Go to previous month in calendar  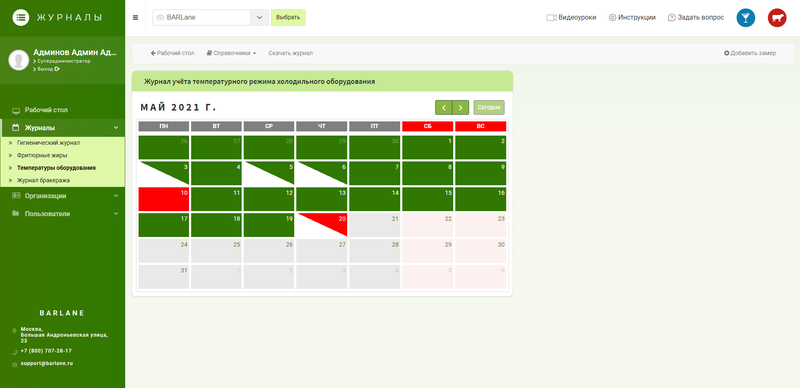tap(444, 108)
